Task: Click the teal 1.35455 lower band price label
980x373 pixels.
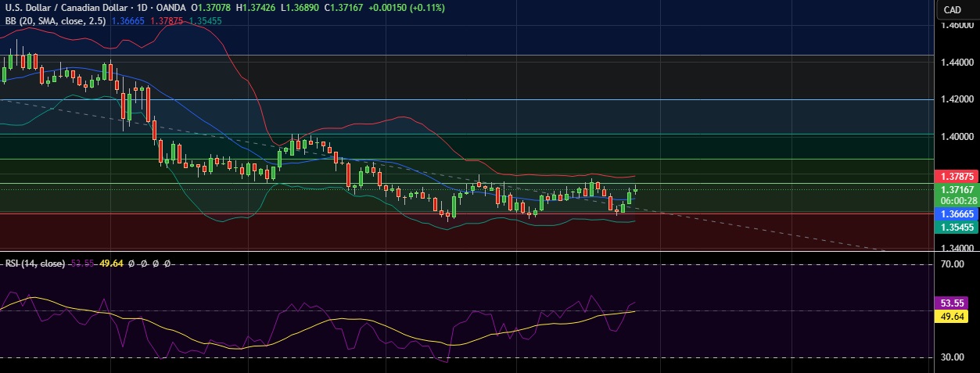Action: (956, 227)
